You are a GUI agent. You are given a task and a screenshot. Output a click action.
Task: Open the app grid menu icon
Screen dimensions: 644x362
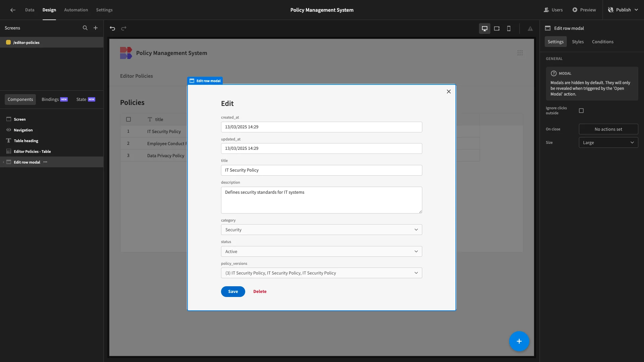(520, 53)
